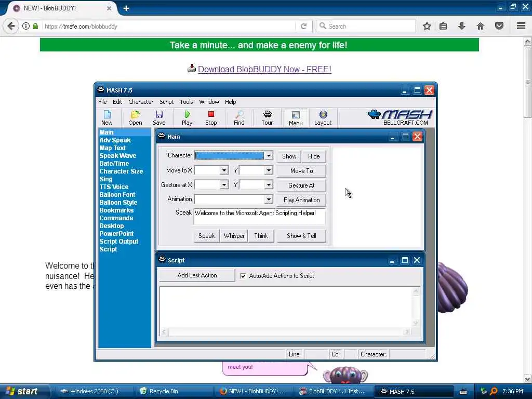Image resolution: width=532 pixels, height=399 pixels.
Task: Select Adv Speak in the sidebar
Action: (x=115, y=140)
